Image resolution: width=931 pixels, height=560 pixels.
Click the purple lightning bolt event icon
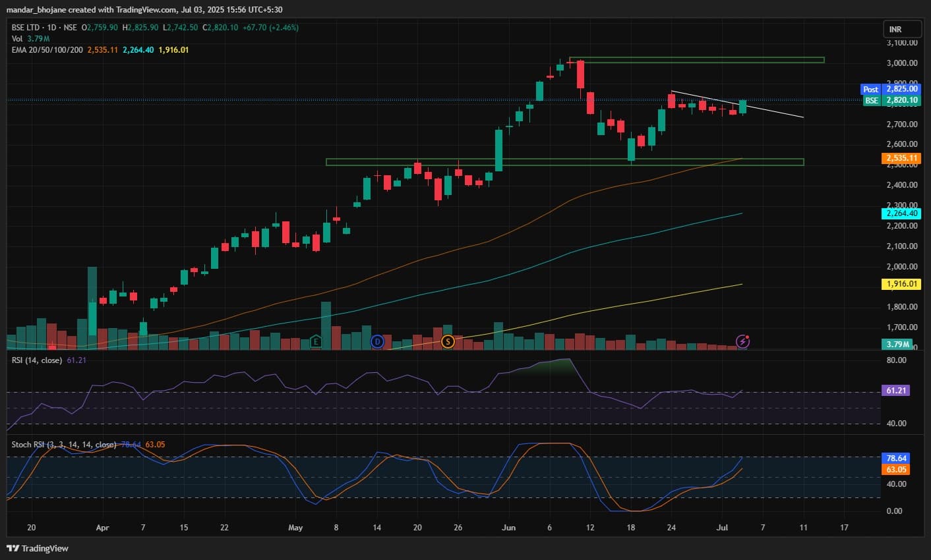pyautogui.click(x=743, y=341)
